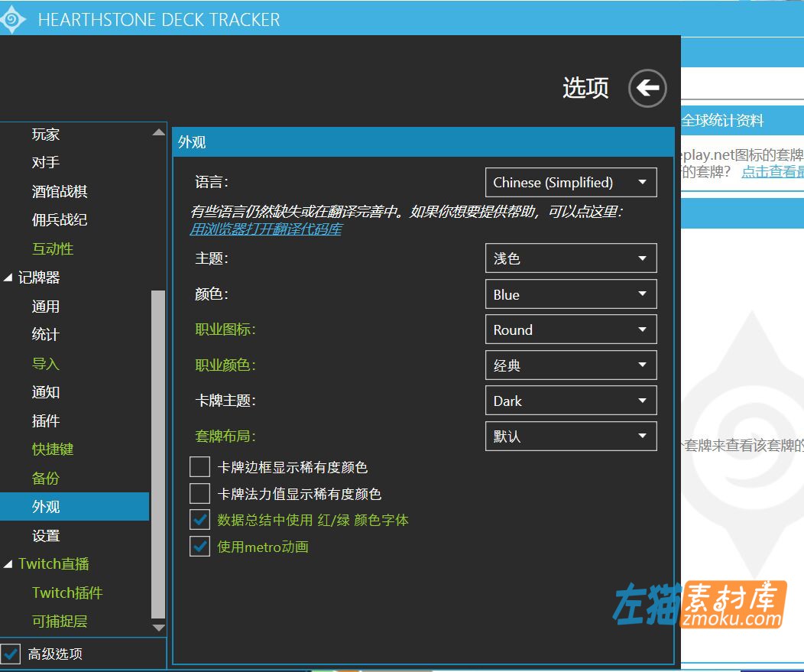Disable 使用metro动画 checkbox
This screenshot has width=804, height=672.
(x=199, y=547)
